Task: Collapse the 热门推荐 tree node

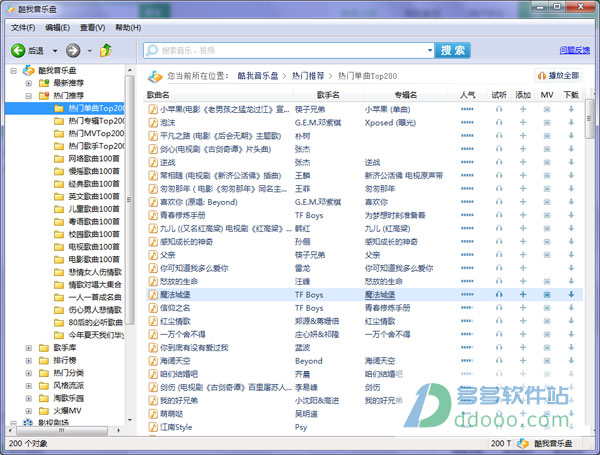Action: 29,96
